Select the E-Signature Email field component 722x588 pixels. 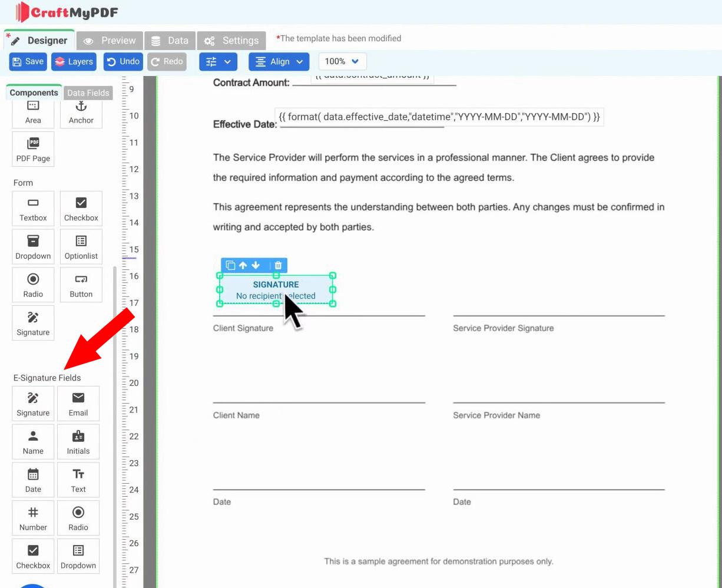(x=78, y=404)
